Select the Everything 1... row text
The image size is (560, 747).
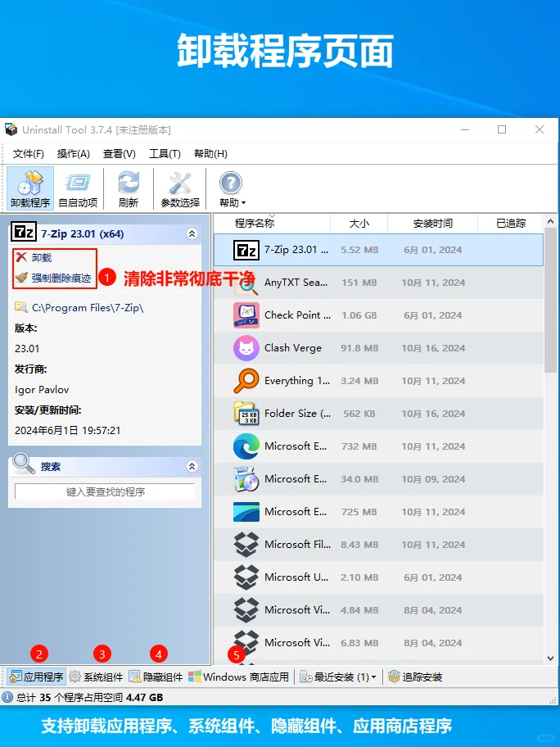coord(297,381)
